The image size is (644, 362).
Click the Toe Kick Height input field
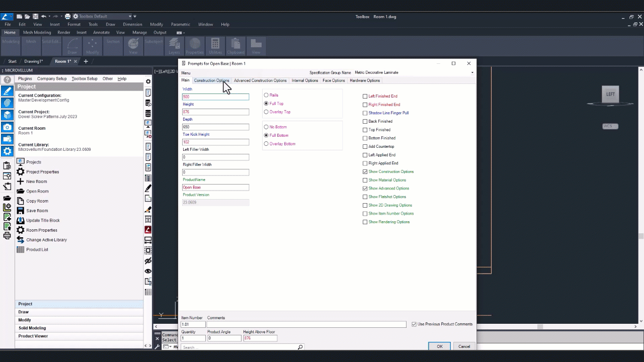[215, 142]
